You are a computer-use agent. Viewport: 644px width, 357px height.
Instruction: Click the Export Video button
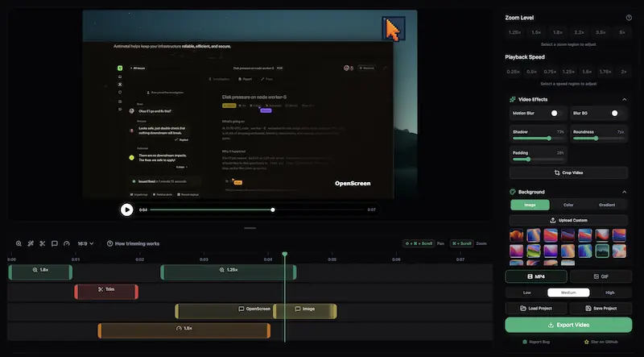[x=568, y=325]
